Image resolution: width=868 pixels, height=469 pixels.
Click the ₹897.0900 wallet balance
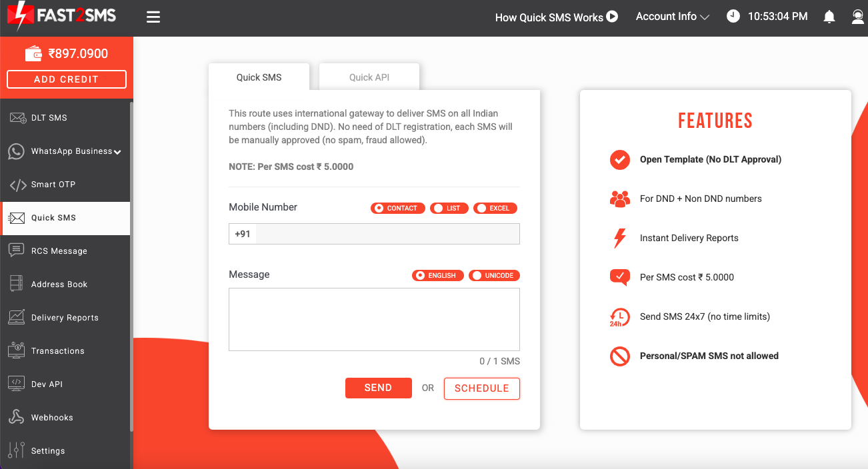pyautogui.click(x=78, y=54)
